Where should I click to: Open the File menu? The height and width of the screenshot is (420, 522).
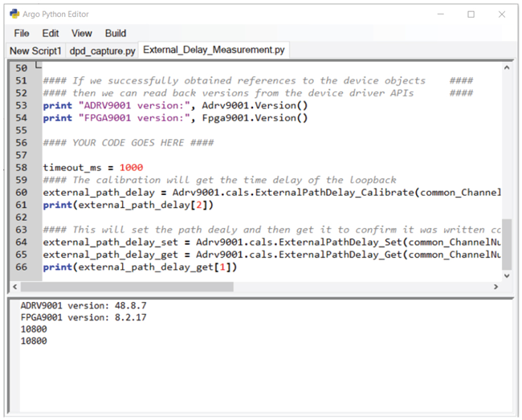[22, 33]
